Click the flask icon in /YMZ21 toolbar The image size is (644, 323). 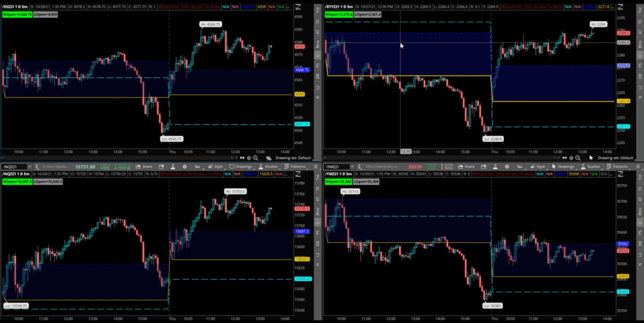tap(495, 167)
